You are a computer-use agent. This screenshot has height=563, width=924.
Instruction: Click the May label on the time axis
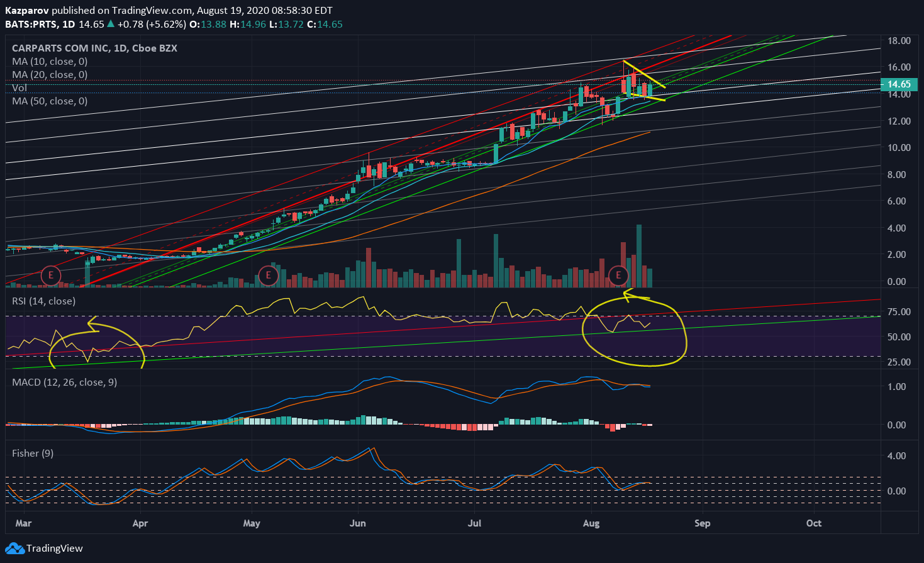tap(252, 523)
